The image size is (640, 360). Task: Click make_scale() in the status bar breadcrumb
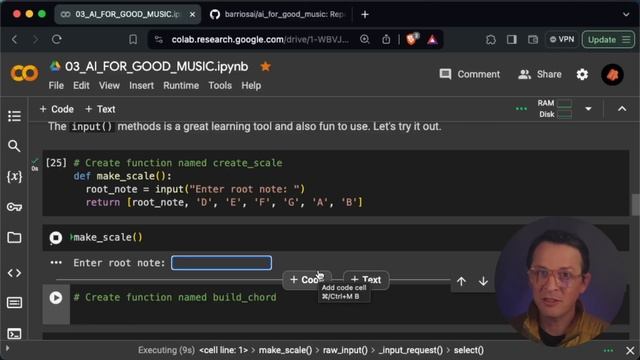click(x=285, y=350)
